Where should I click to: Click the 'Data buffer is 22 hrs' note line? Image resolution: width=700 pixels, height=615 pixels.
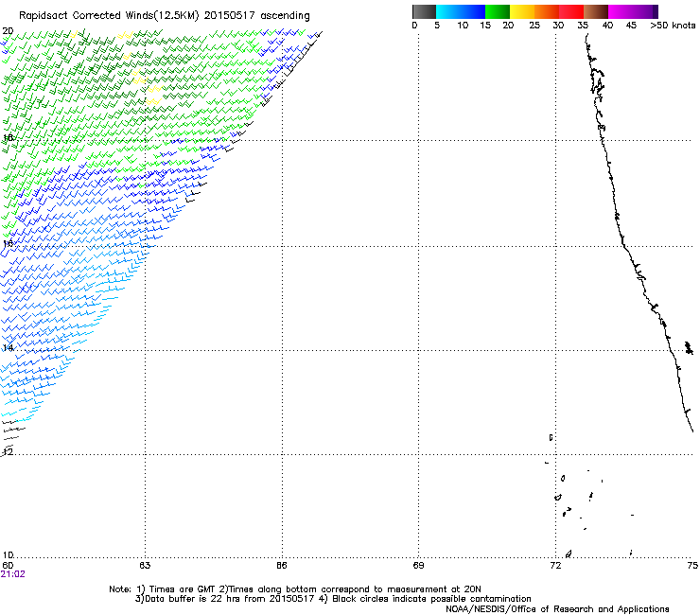[333, 599]
